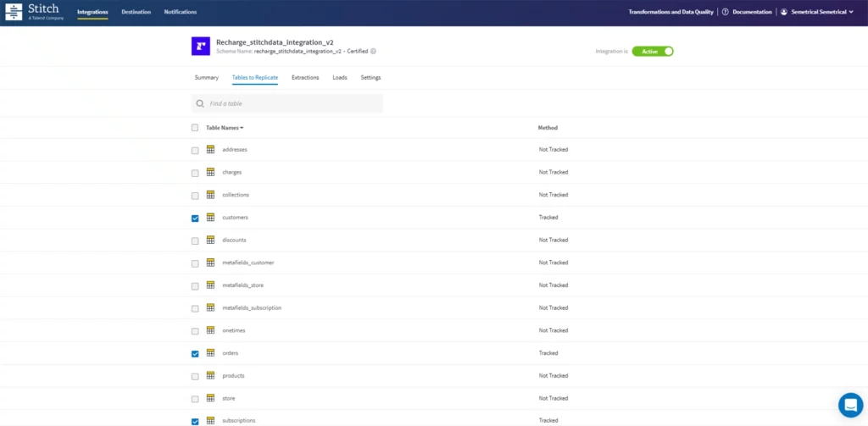
Task: Open the Settings tab
Action: 370,77
